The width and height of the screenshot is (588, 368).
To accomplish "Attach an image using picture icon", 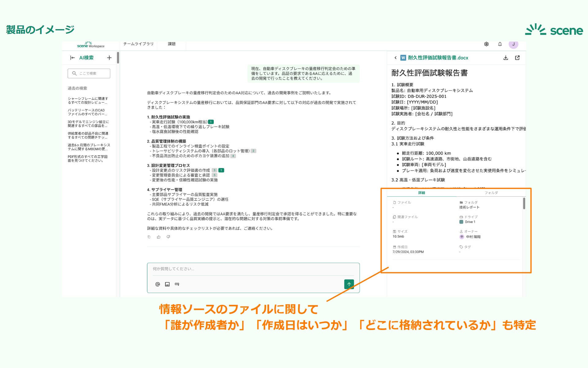I will [x=167, y=284].
